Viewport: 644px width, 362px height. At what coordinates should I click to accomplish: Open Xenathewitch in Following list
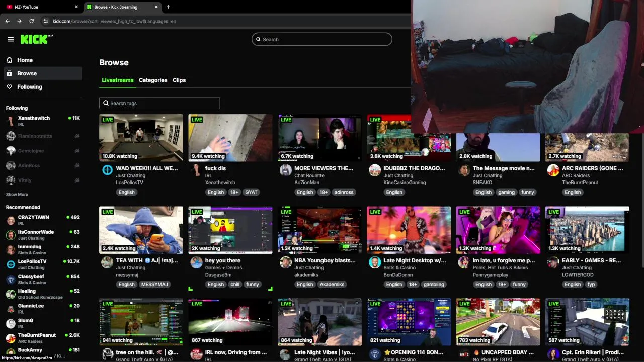[43, 121]
